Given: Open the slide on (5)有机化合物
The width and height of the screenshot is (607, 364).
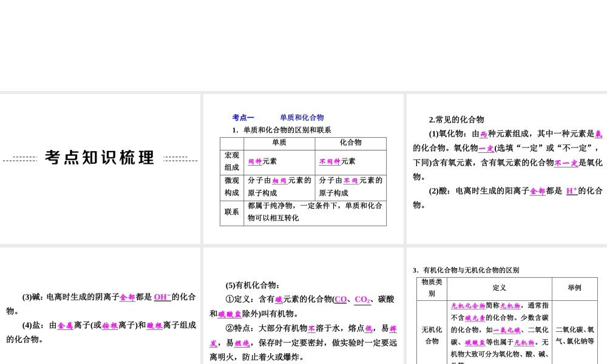Looking at the screenshot, I should [x=303, y=306].
